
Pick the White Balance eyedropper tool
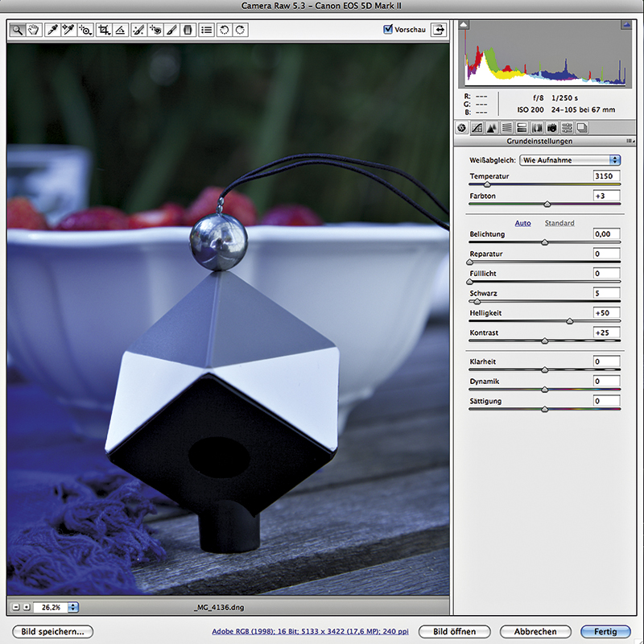tap(52, 30)
